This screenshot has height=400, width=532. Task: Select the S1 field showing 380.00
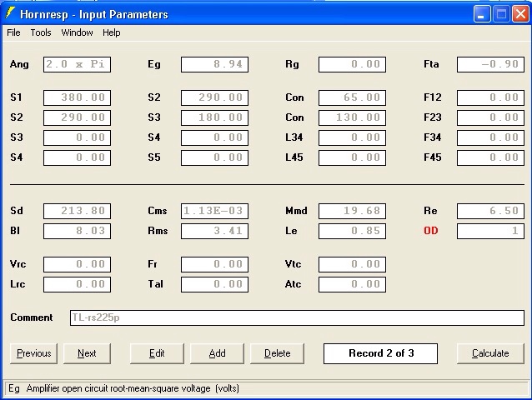click(77, 97)
